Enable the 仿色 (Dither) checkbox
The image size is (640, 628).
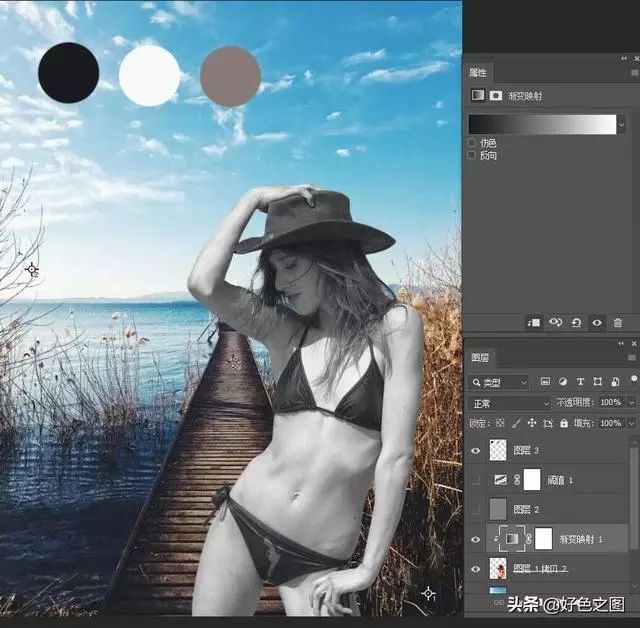[472, 143]
